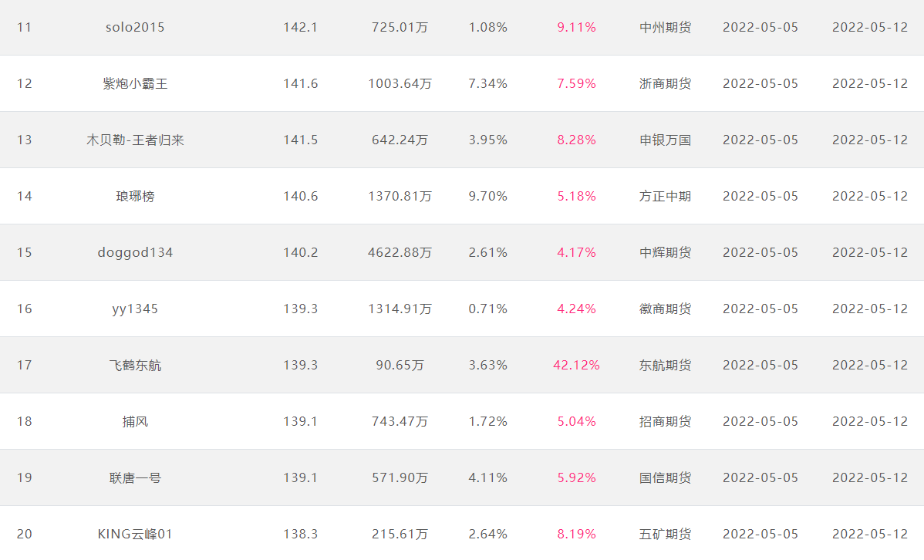Open the 捕风 trader entry
The image size is (924, 560).
coord(135,421)
